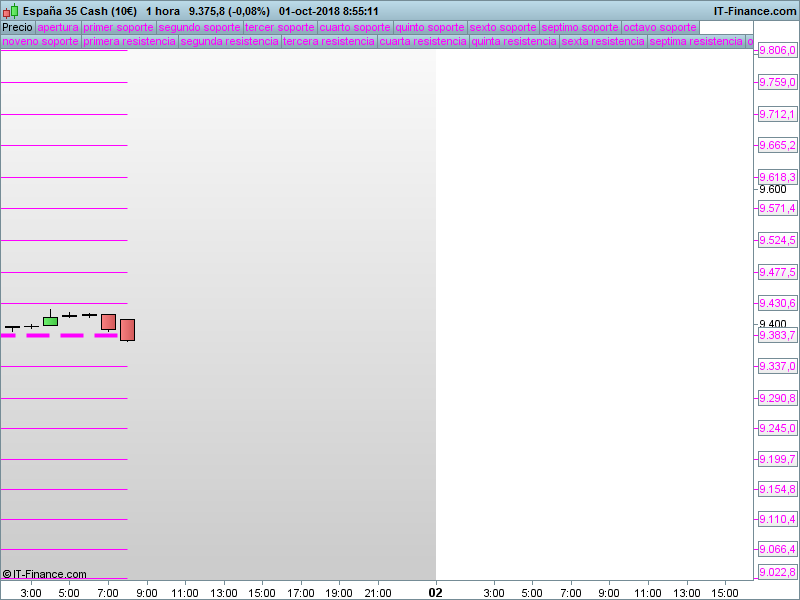Click the green bullish candle

pos(51,321)
